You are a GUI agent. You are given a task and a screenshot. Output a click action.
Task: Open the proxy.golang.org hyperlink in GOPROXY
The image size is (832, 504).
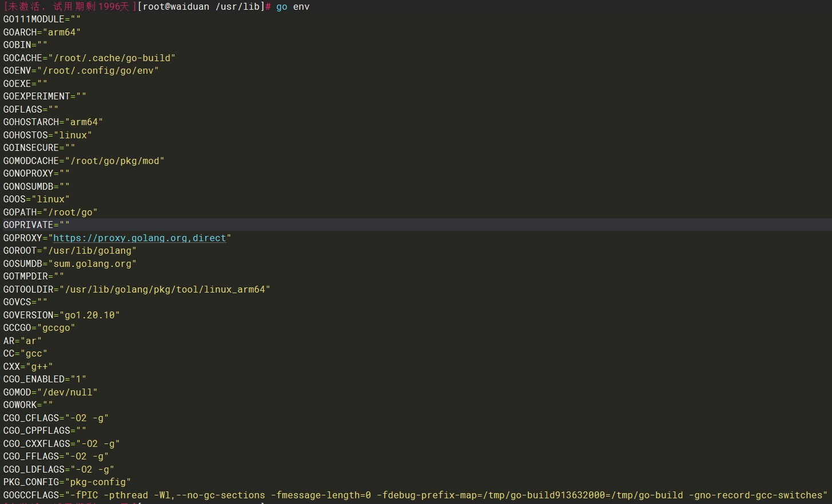(x=141, y=238)
